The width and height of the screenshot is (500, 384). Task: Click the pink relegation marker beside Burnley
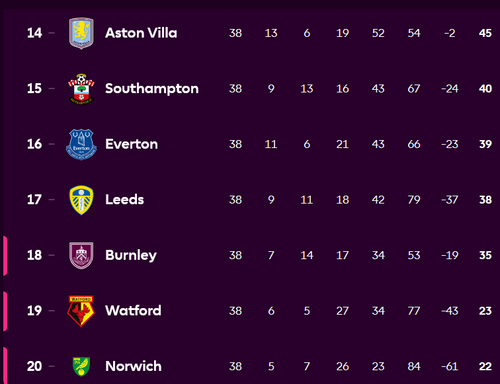(5, 256)
